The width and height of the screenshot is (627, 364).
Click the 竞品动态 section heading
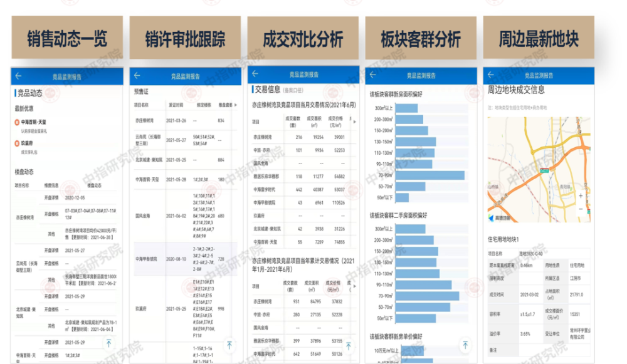[30, 93]
